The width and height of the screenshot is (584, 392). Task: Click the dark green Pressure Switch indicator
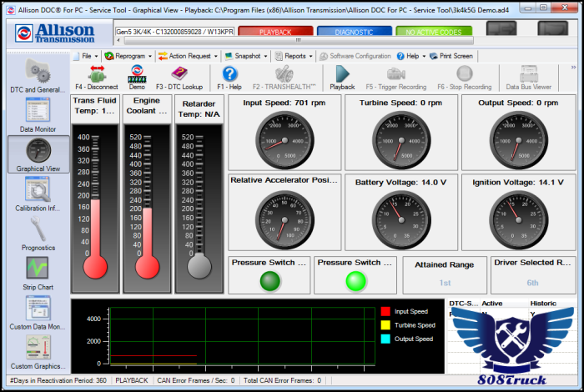click(x=269, y=280)
